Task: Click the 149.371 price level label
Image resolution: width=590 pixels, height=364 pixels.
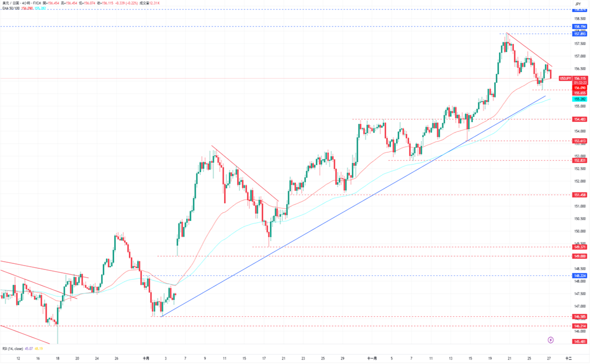Action: point(579,247)
